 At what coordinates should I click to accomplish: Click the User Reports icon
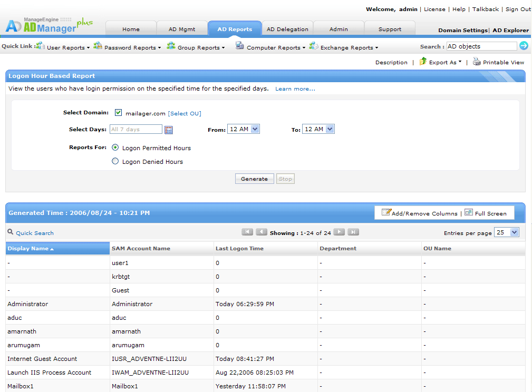coord(40,45)
